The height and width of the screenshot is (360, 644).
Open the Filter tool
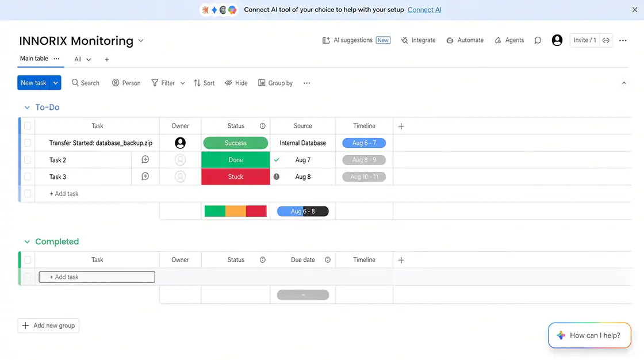[163, 83]
